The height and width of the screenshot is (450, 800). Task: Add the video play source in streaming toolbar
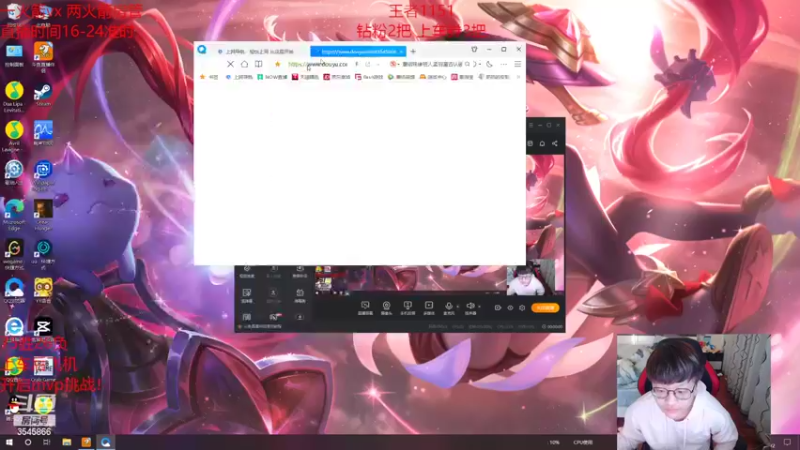click(429, 307)
